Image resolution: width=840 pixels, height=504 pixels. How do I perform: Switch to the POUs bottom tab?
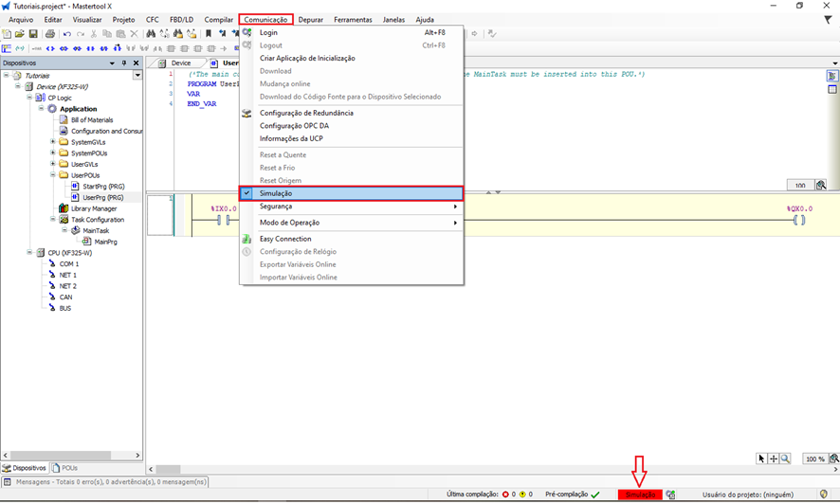click(66, 468)
